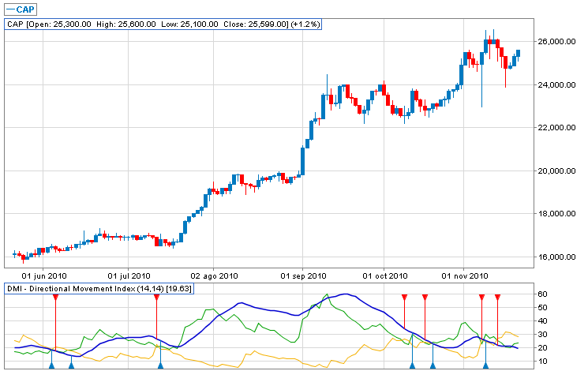Screen dimensions: 588x371
Task: Click the 01 jun 2010 date label
Action: pyautogui.click(x=44, y=276)
